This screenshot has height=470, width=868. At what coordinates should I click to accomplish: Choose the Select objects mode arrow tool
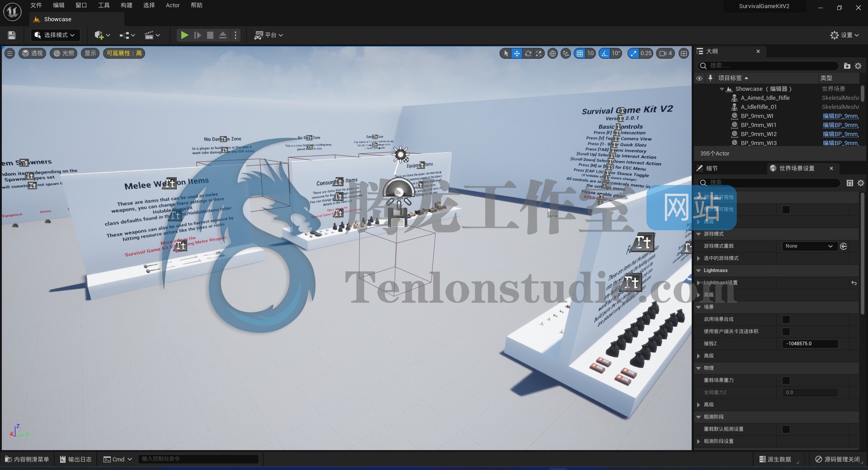506,53
